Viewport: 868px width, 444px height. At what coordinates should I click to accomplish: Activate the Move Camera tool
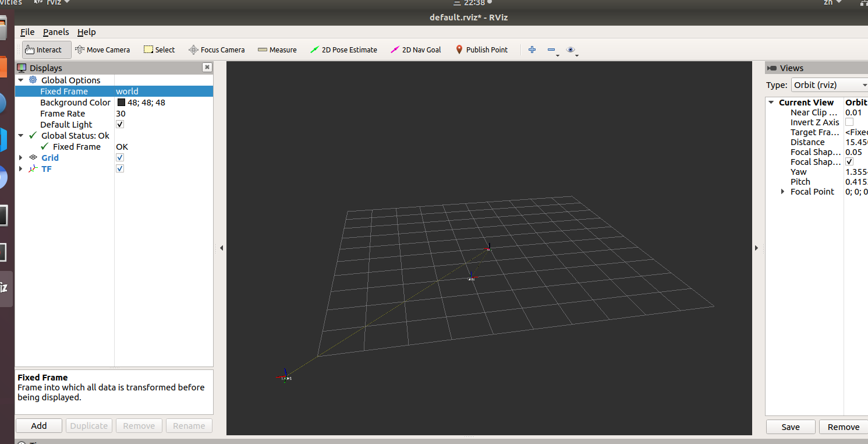(x=102, y=50)
